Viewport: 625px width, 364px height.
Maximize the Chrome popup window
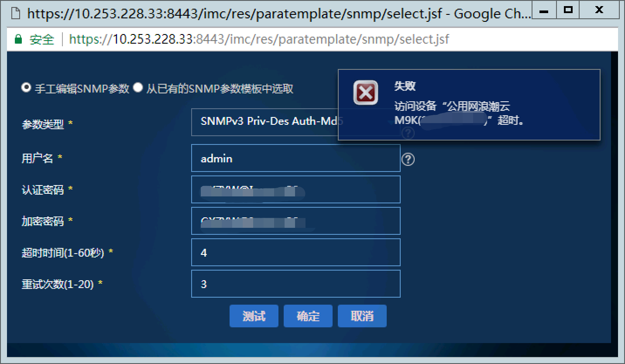568,10
